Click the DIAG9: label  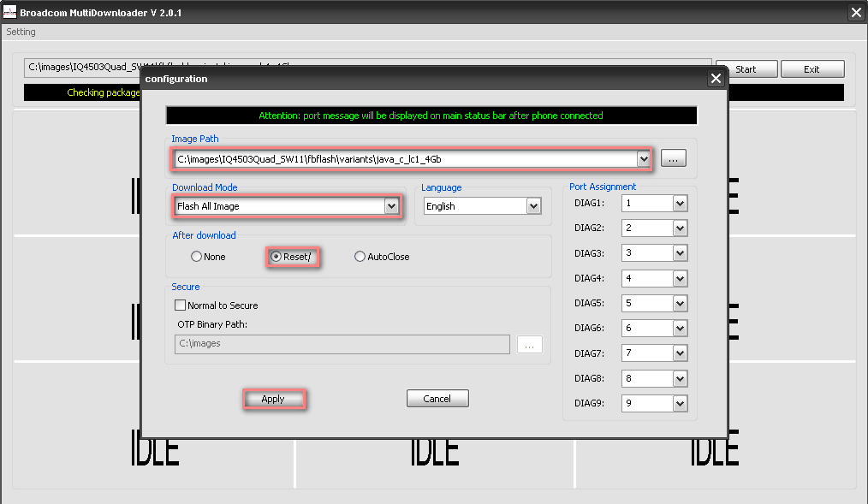[589, 403]
